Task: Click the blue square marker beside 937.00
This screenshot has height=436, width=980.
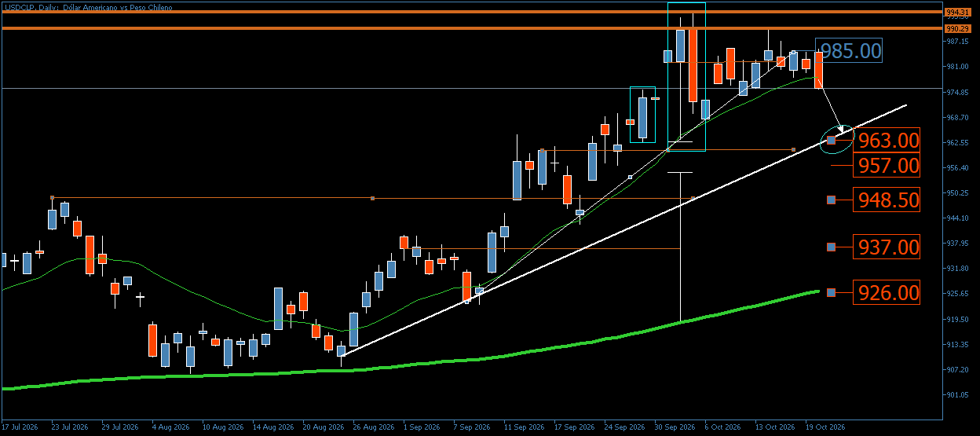Action: point(832,247)
